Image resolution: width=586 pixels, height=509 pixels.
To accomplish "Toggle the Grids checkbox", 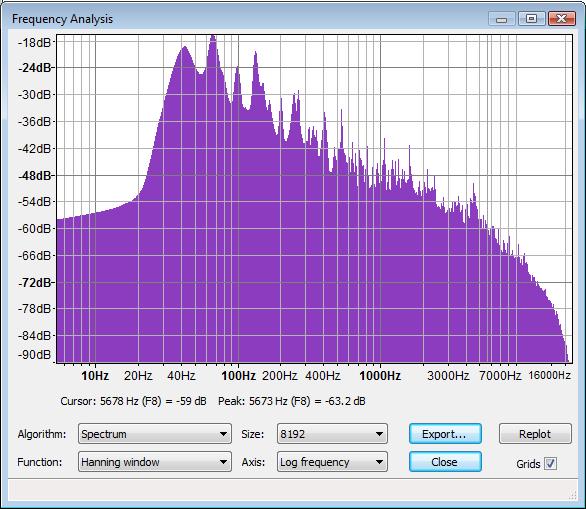I will point(550,463).
